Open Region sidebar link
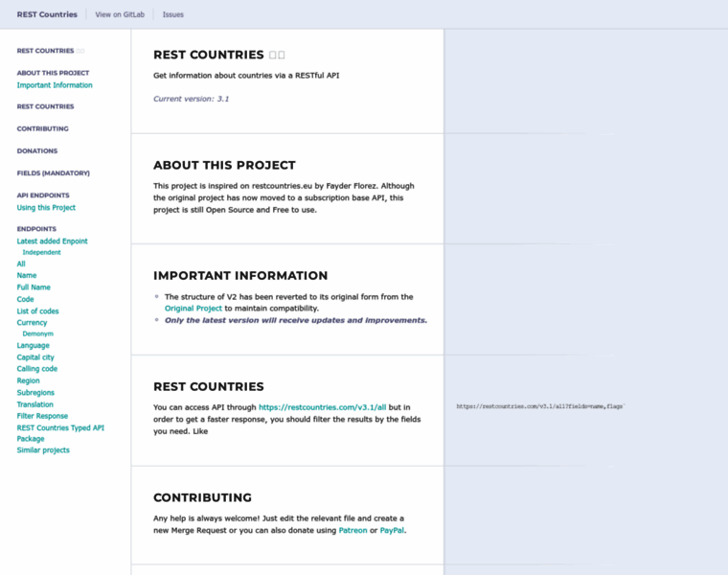 [29, 380]
